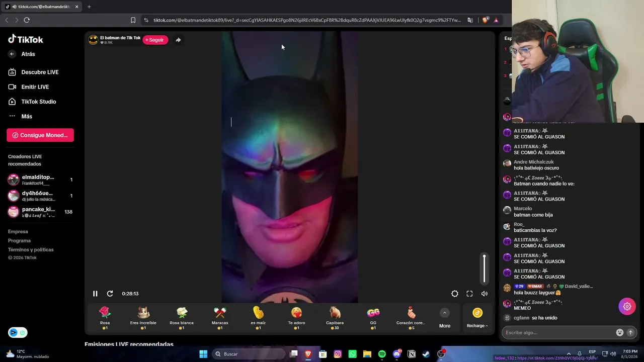Send the Corazón coreano gift
The height and width of the screenshot is (362, 644).
411,318
